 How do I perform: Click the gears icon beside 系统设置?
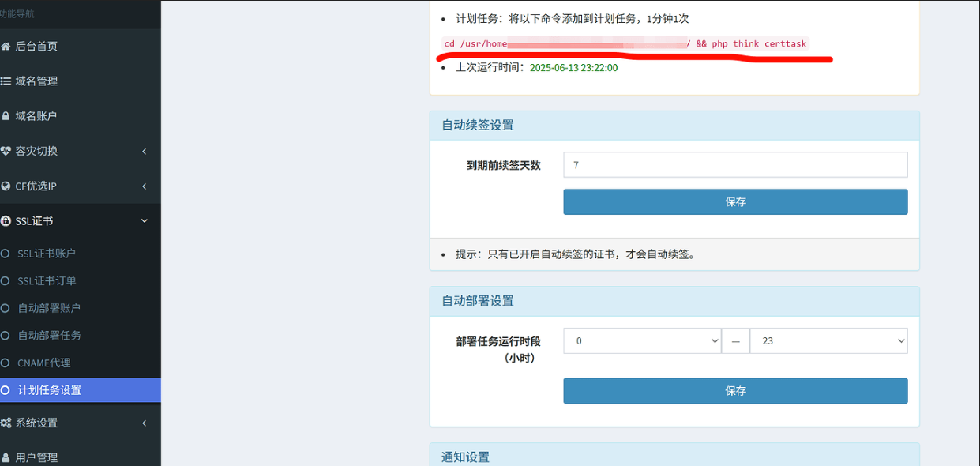click(6, 423)
